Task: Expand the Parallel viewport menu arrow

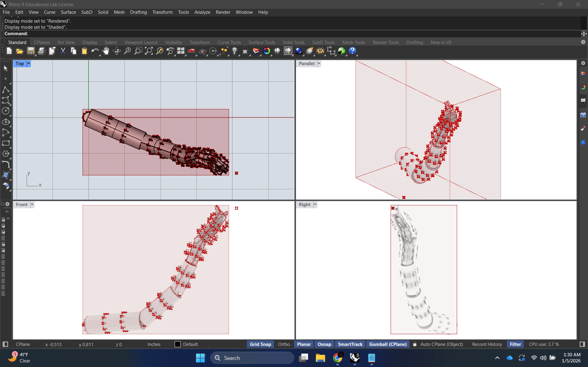Action: click(x=319, y=63)
